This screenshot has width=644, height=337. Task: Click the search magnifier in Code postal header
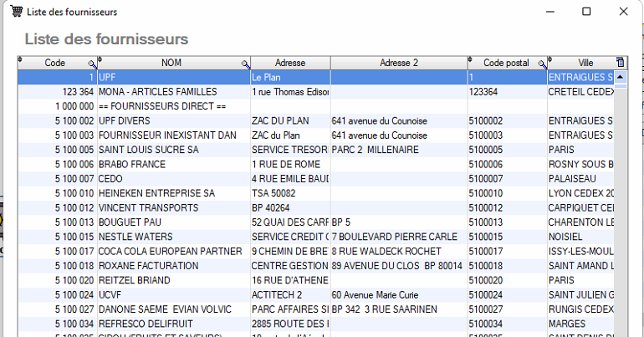(542, 64)
